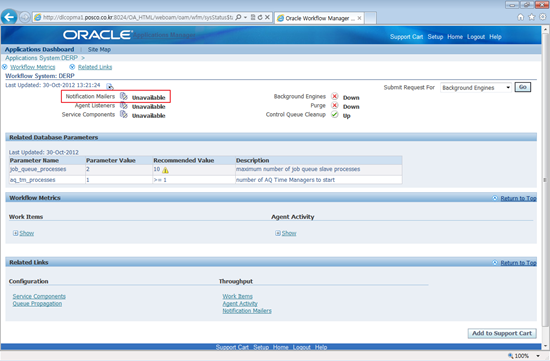Click Return to Top icon in Workflow Metrics
This screenshot has width=550, height=361.
[495, 198]
